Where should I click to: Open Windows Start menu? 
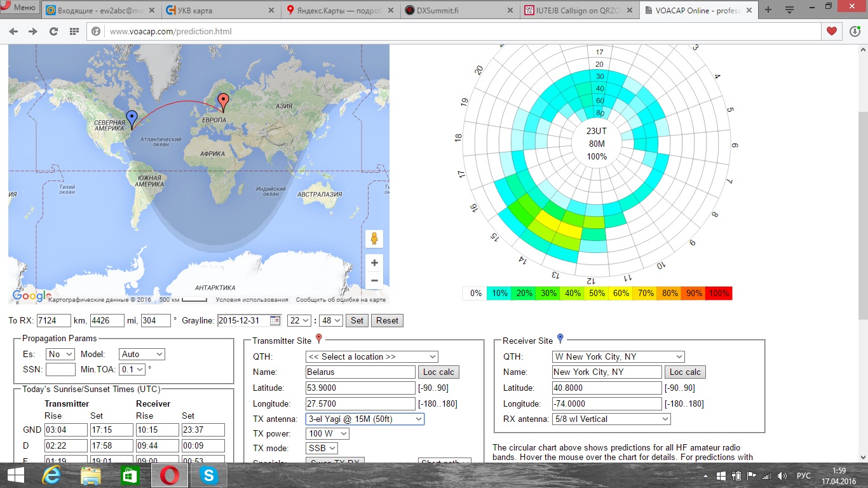[15, 475]
